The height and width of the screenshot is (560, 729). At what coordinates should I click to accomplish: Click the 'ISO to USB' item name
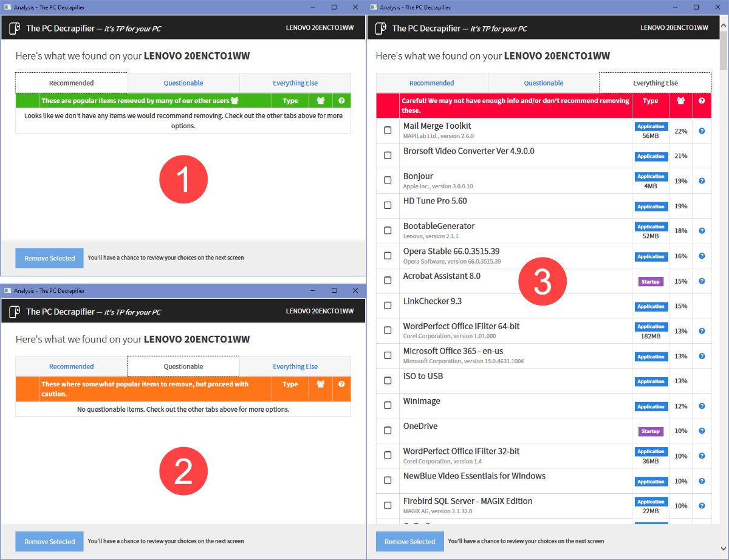[423, 376]
